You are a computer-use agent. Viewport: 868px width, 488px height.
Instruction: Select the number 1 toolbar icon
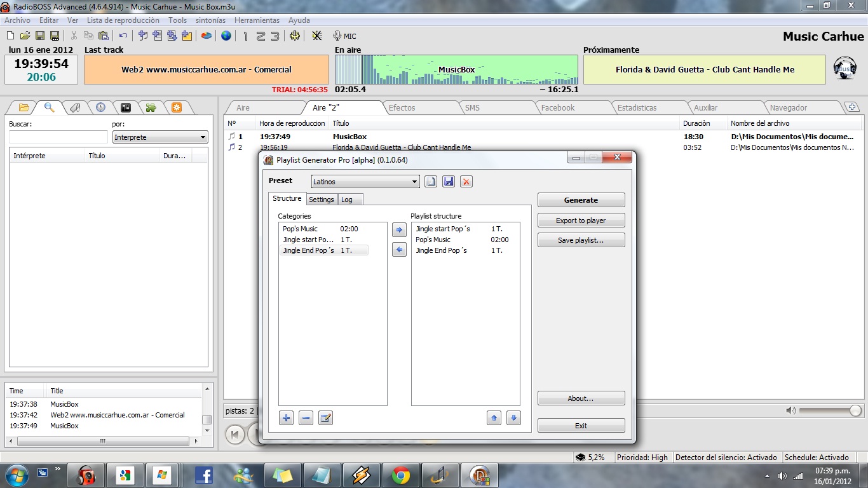(x=246, y=36)
